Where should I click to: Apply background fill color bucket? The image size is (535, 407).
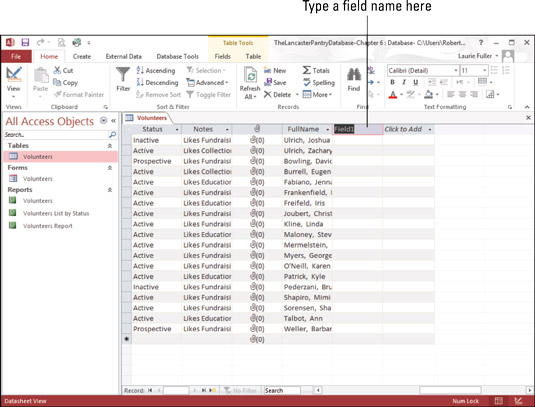point(429,95)
